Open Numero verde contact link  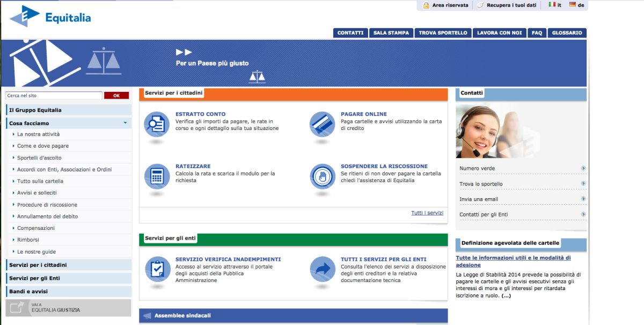tap(477, 169)
